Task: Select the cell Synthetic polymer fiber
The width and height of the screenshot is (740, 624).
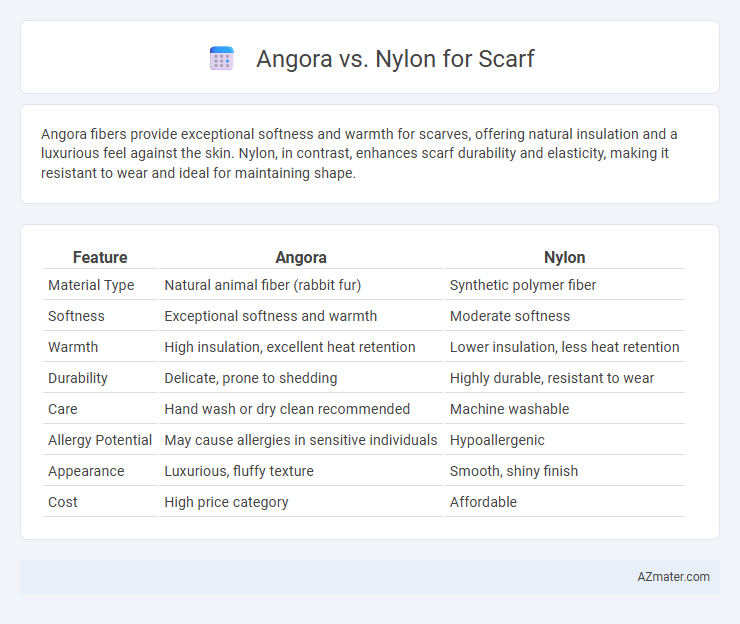Action: (523, 285)
